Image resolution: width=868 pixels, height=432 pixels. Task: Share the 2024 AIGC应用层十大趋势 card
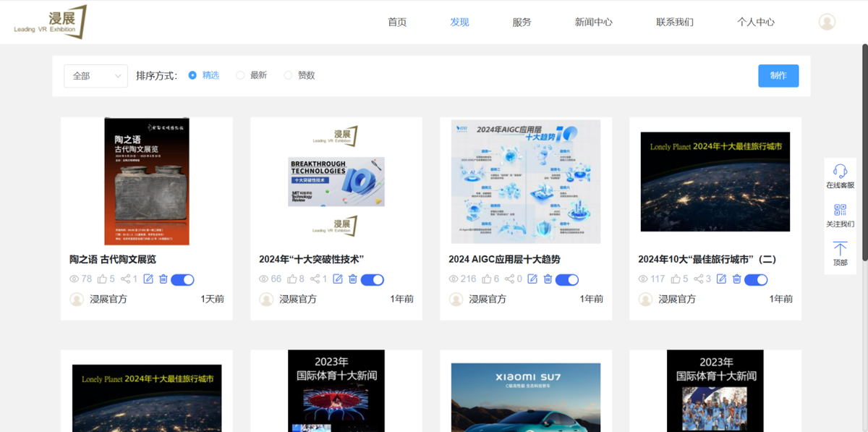[x=509, y=279]
